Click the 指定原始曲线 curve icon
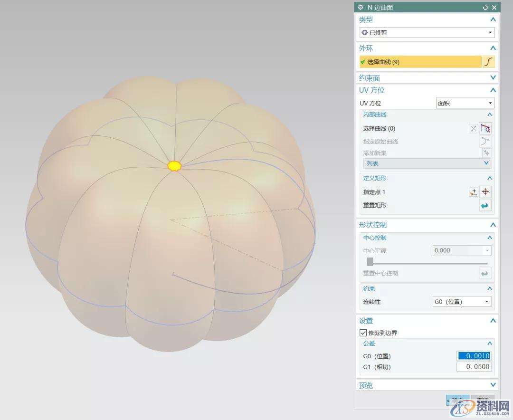 485,141
